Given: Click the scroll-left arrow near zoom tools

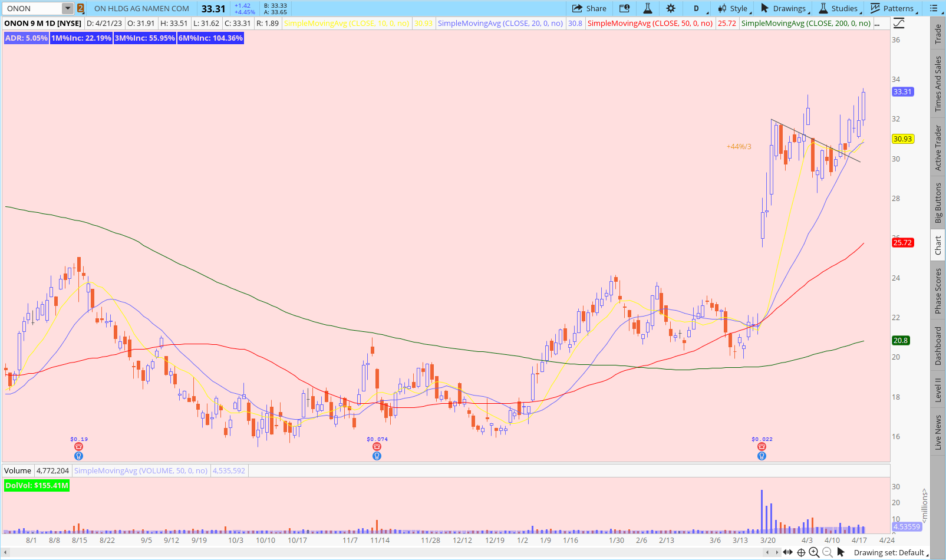Looking at the screenshot, I should (x=767, y=552).
